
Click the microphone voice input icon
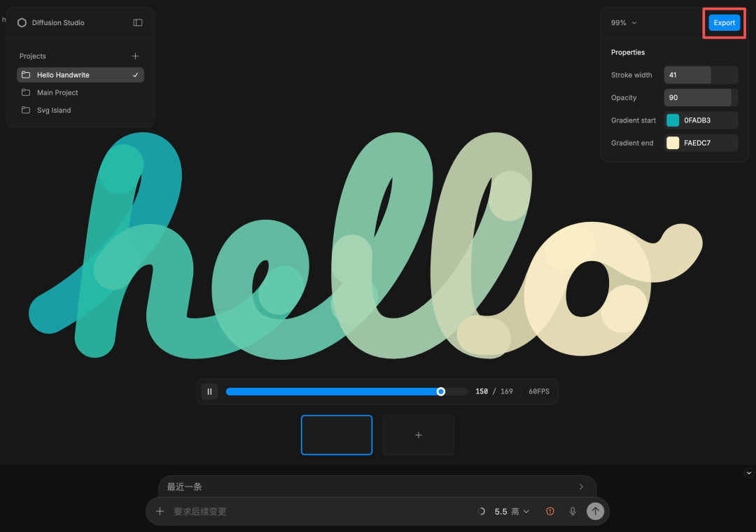573,511
